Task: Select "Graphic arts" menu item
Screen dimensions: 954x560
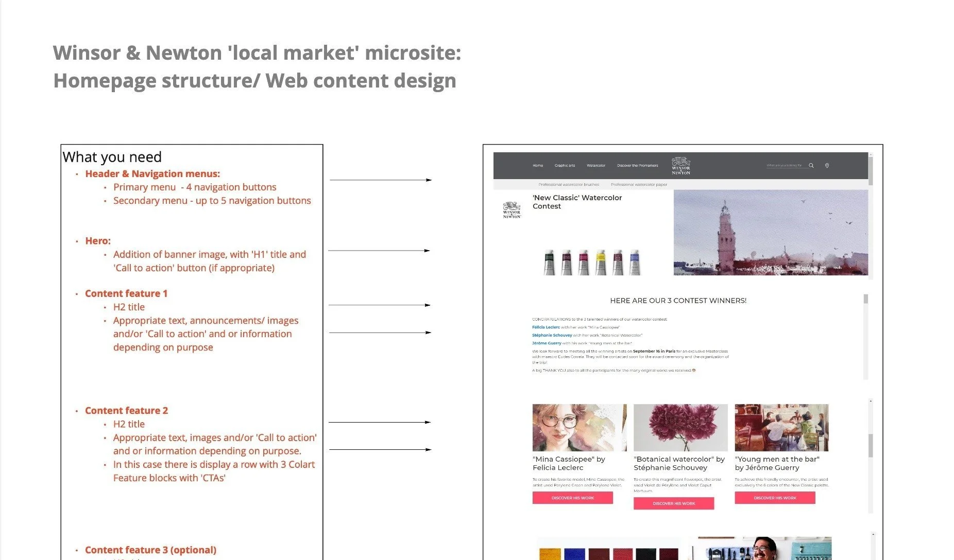Action: point(565,165)
